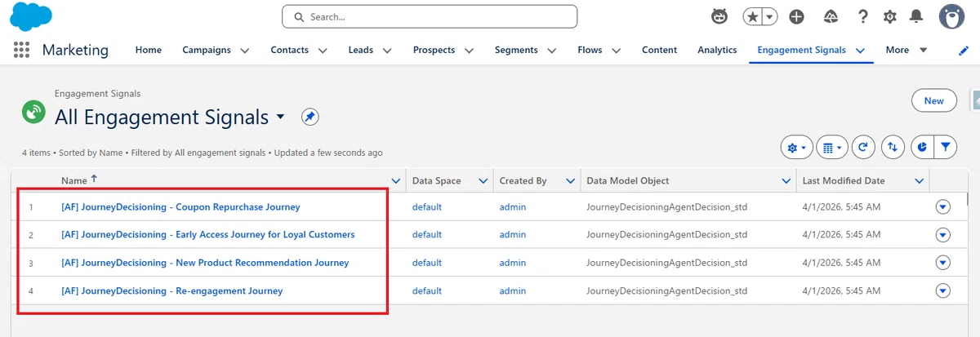Image resolution: width=980 pixels, height=337 pixels.
Task: Open the Segments tab
Action: click(517, 50)
